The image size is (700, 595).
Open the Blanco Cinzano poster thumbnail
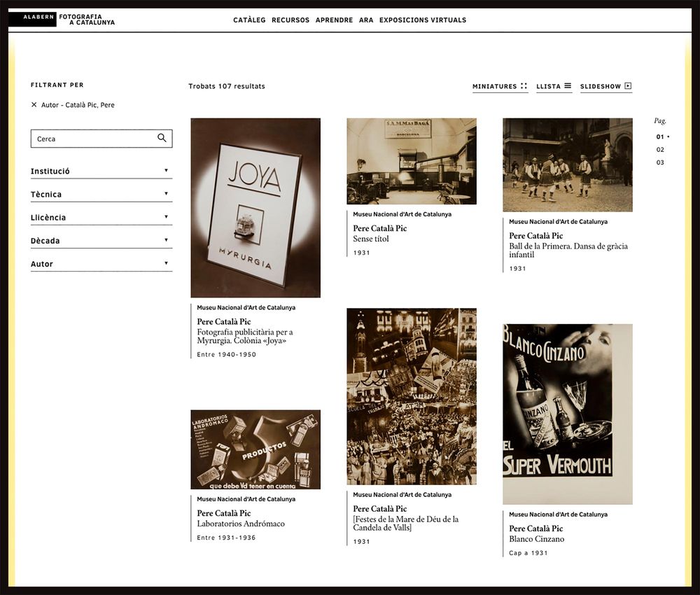tap(568, 414)
